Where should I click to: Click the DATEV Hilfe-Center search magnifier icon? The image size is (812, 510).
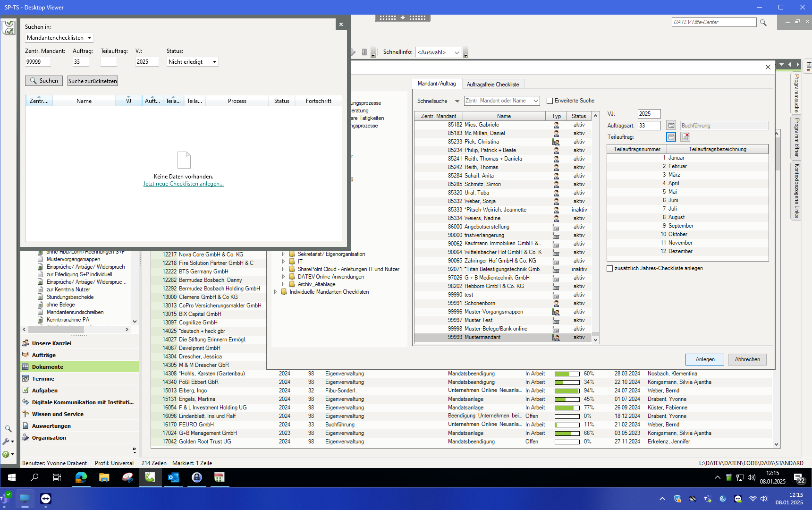point(763,23)
